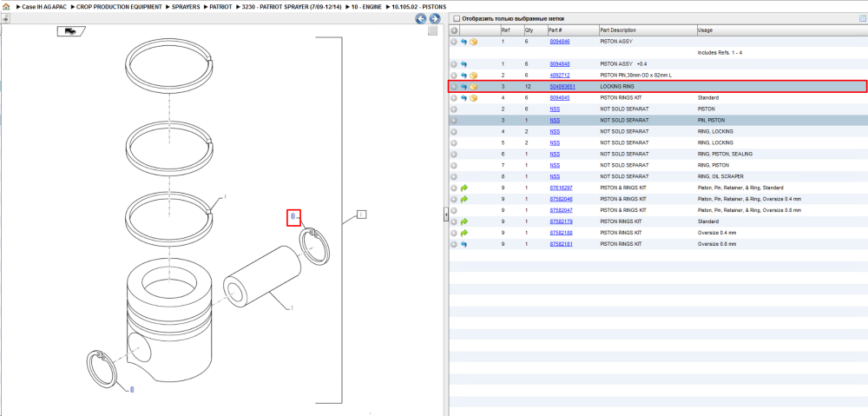This screenshot has width=868, height=416.
Task: Click the green arrow in 87582180 row
Action: (464, 233)
